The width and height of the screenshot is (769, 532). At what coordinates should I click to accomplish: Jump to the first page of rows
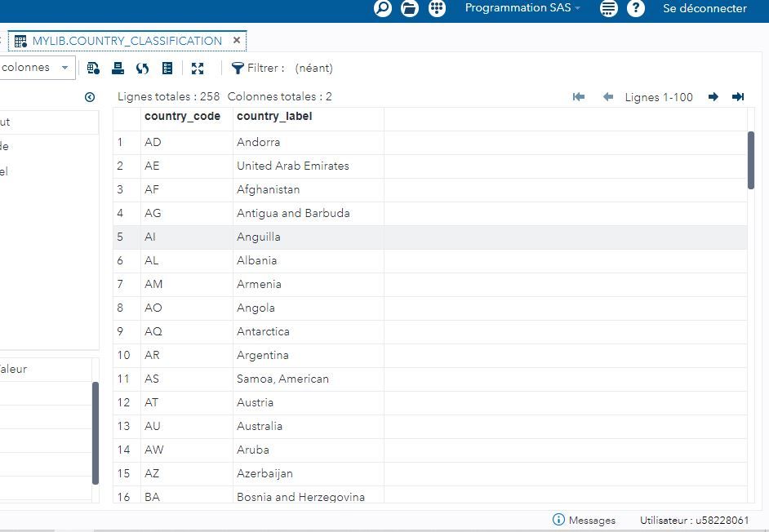pyautogui.click(x=579, y=97)
